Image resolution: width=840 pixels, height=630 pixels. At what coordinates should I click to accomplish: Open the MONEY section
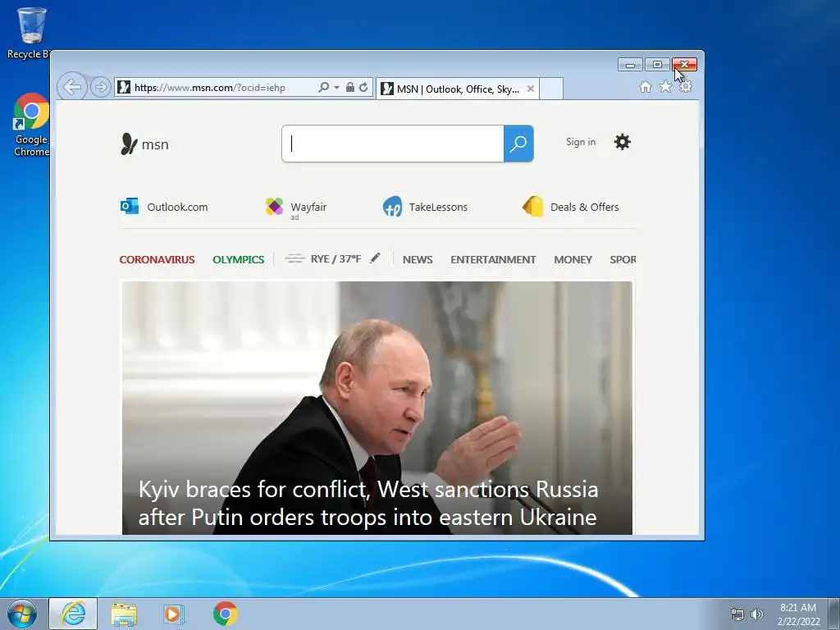[573, 260]
